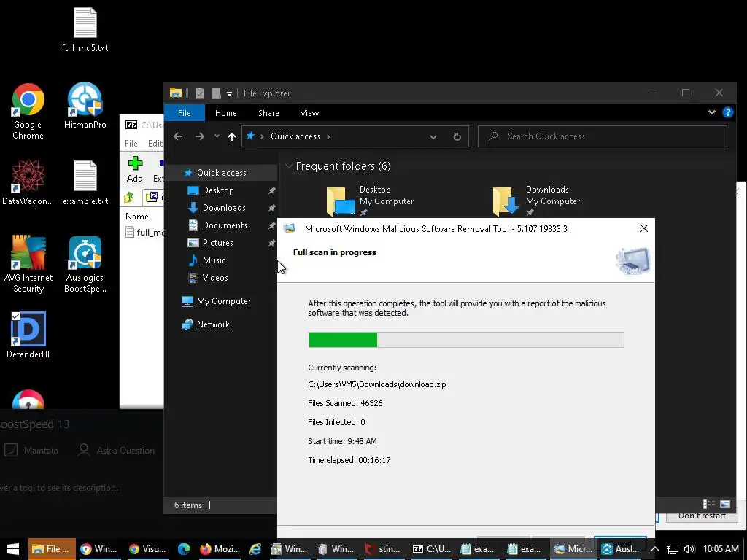747x560 pixels.
Task: Click the Don't restart button
Action: 701,516
